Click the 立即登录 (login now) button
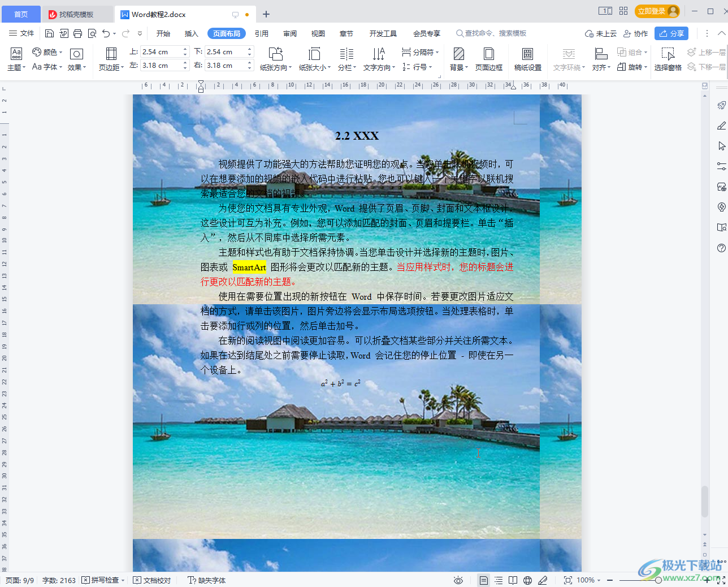 click(657, 11)
